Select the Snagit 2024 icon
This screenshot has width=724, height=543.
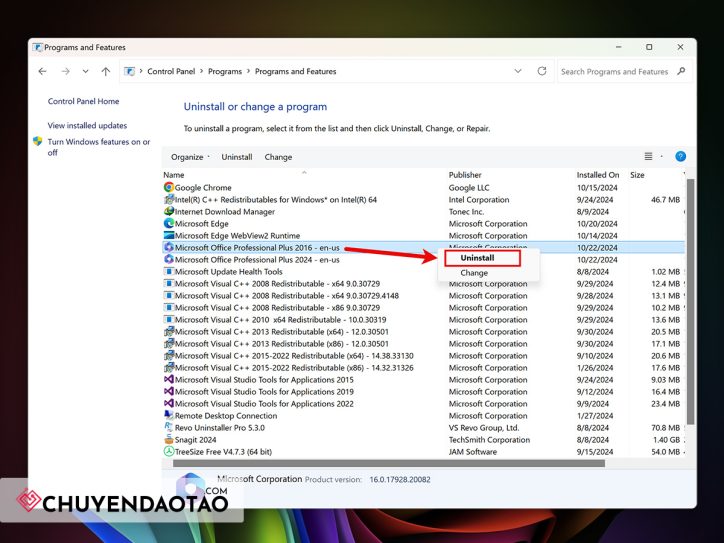(169, 439)
